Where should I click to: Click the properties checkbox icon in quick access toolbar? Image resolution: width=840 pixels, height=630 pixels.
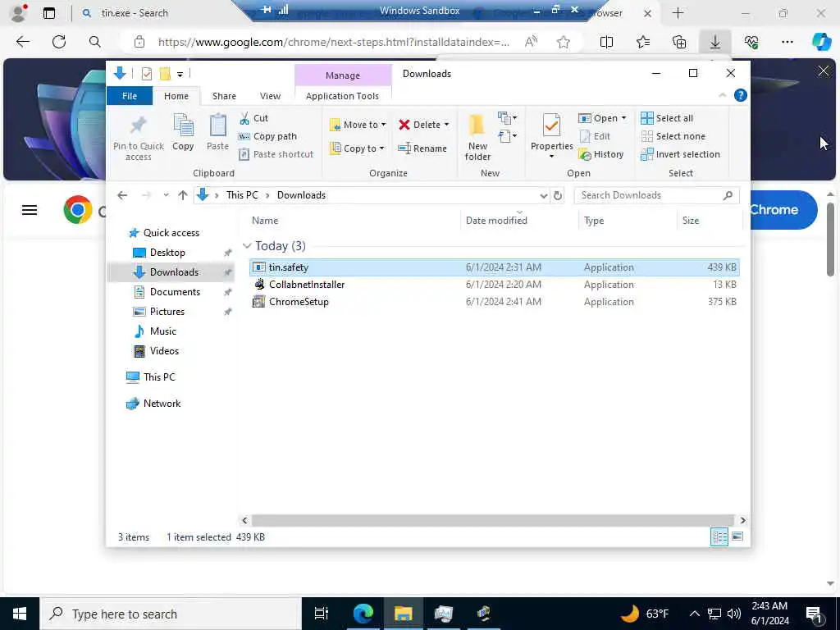pos(146,74)
